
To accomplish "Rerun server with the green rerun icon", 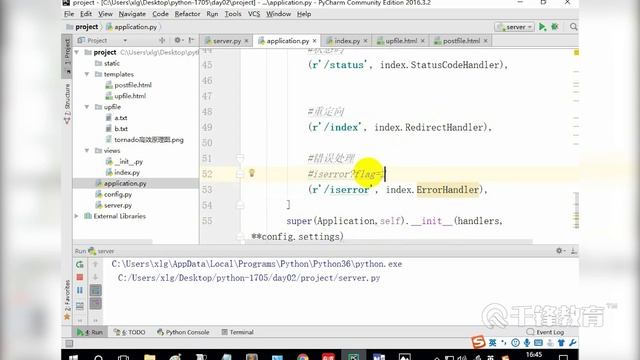I will [x=80, y=264].
